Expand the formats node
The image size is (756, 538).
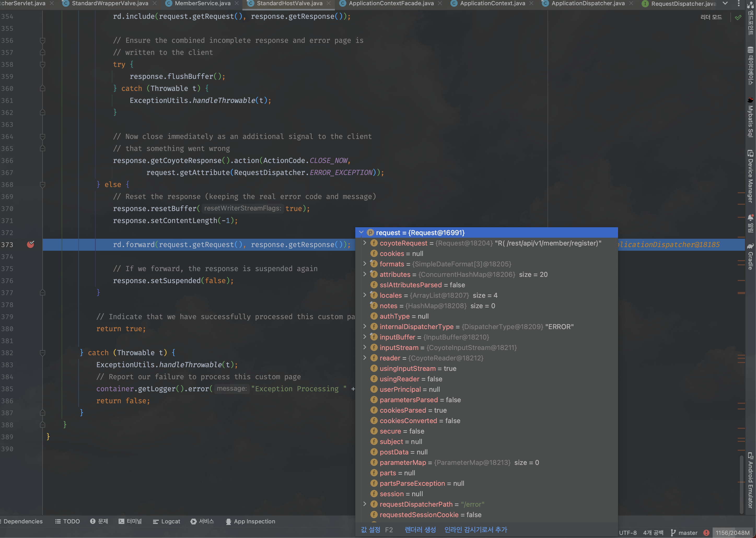(365, 264)
